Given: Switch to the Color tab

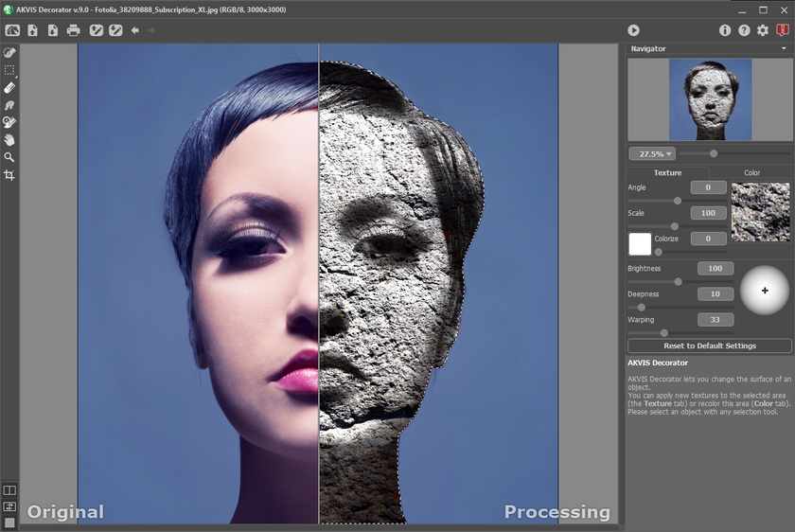Looking at the screenshot, I should [751, 173].
